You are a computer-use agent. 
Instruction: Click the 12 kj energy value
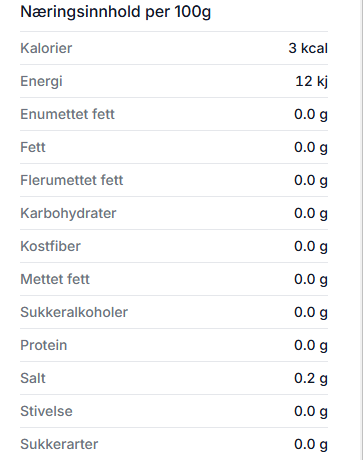tap(311, 82)
